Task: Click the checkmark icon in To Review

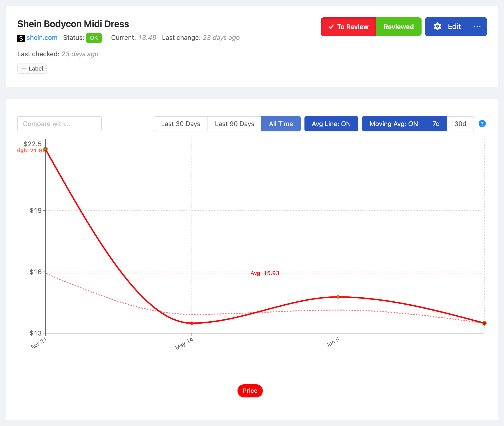Action: 331,27
